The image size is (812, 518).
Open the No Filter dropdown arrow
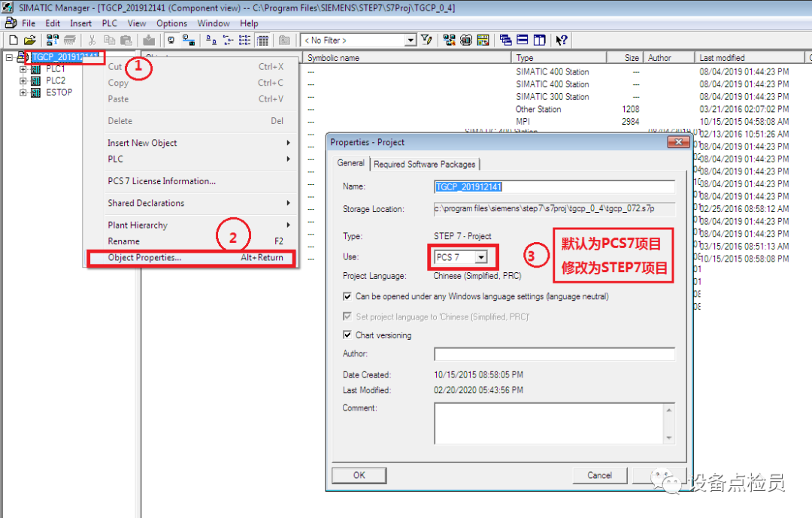click(411, 40)
